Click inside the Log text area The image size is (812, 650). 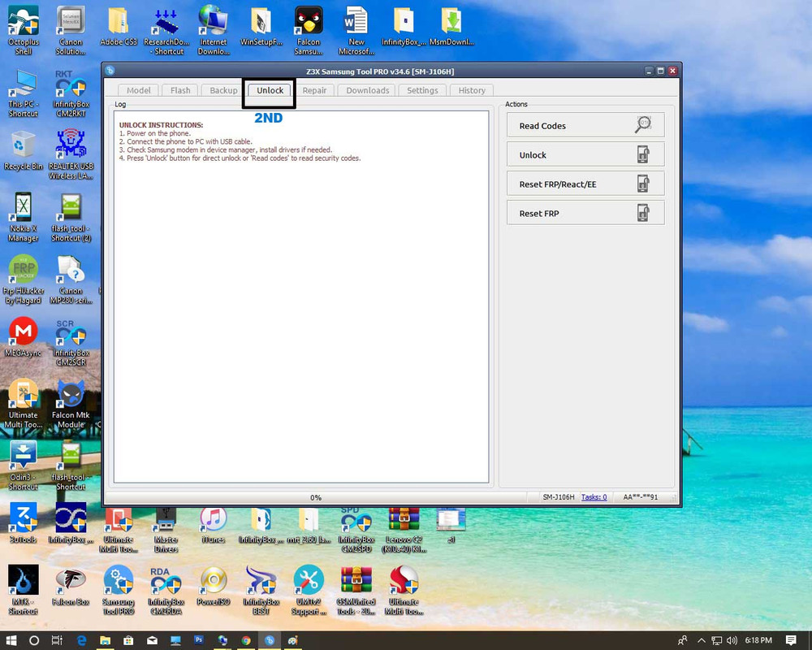(x=301, y=297)
